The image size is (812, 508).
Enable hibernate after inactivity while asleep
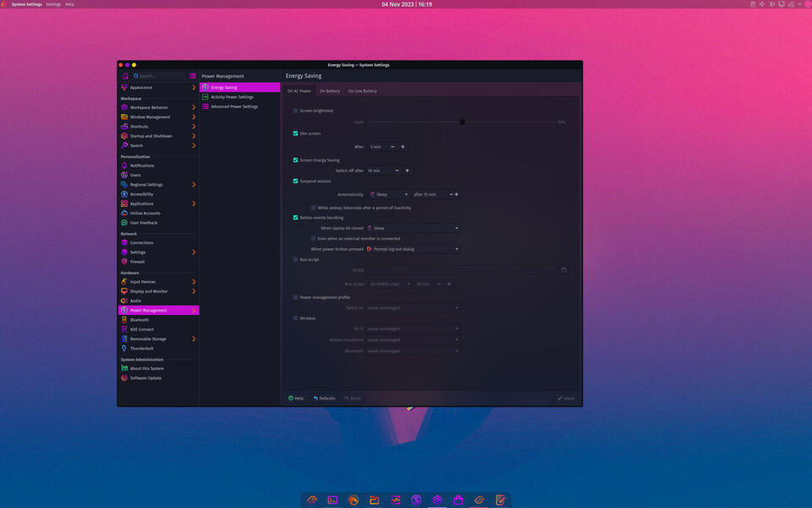(313, 208)
